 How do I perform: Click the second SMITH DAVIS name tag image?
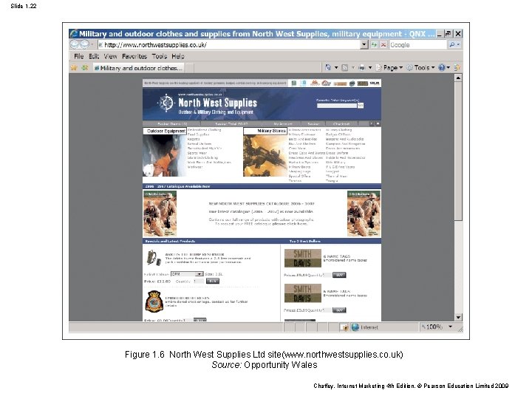point(303,293)
